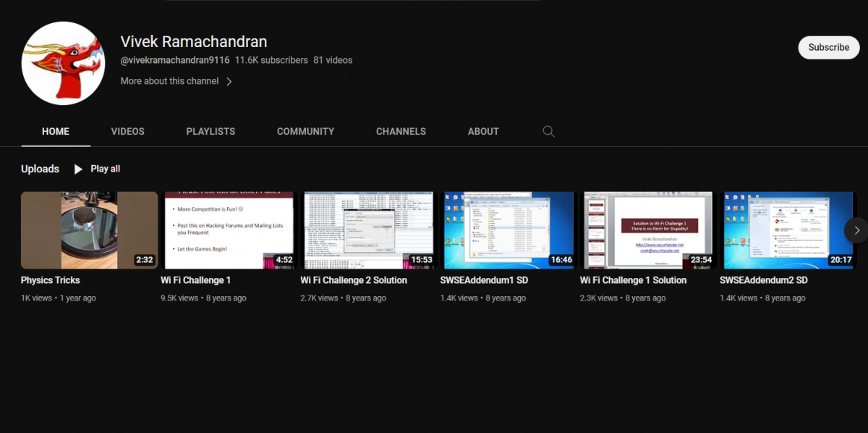
Task: Click the Vivek Ramachandran channel name
Action: coord(194,41)
